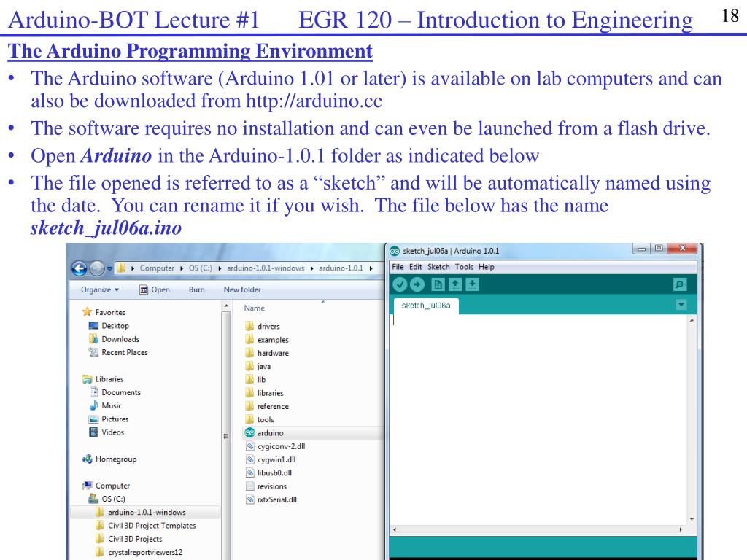
Task: Click arduino-1.0.1-windows in address breadcrumb
Action: click(266, 268)
